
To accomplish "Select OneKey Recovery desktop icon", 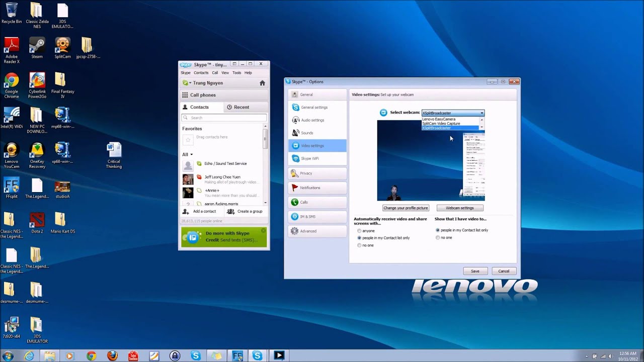I will 37,156.
